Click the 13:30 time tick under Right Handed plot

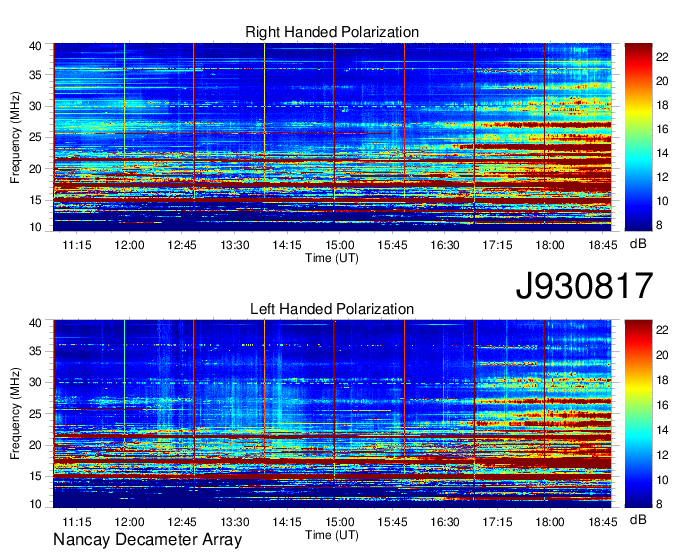[x=235, y=245]
